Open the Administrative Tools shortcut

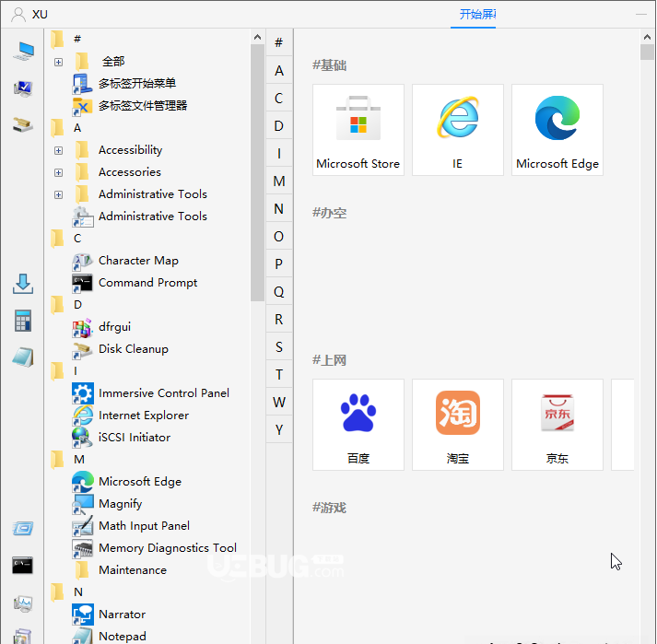(x=140, y=217)
